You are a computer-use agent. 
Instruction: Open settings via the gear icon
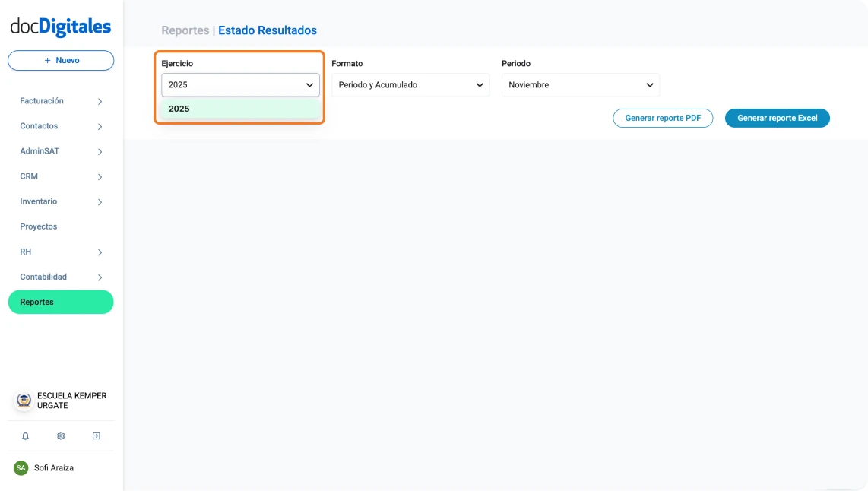[61, 436]
